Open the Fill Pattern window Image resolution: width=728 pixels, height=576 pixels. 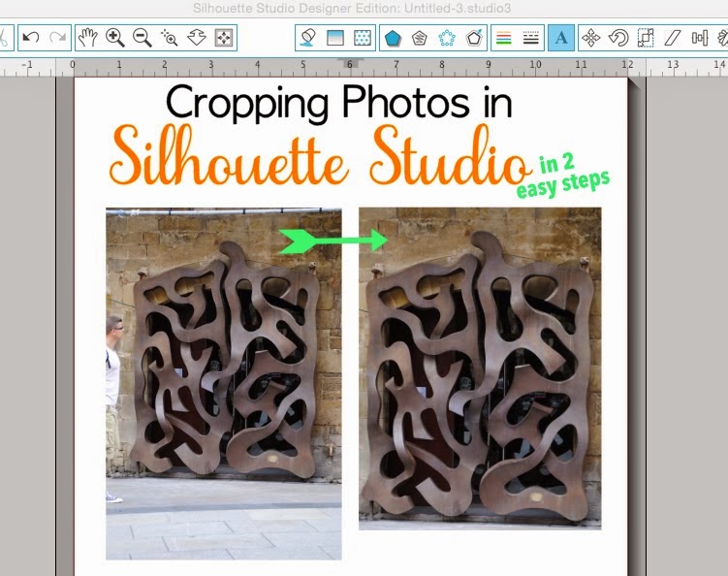coord(363,37)
